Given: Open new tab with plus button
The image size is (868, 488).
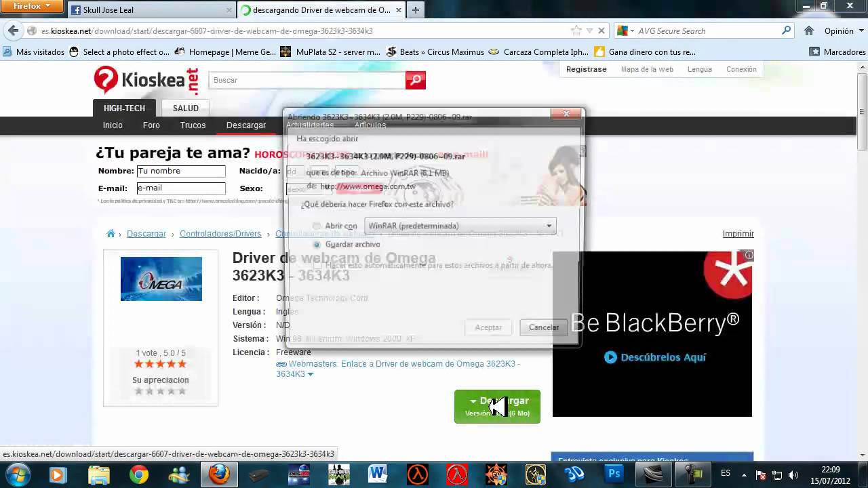Looking at the screenshot, I should pos(415,9).
